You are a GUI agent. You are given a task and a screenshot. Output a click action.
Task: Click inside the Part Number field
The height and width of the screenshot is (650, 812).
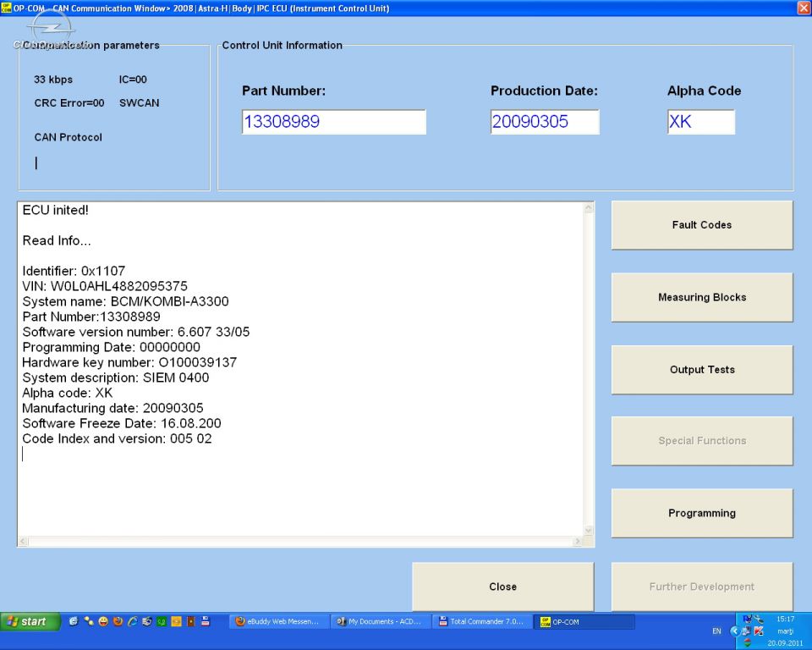click(x=334, y=122)
